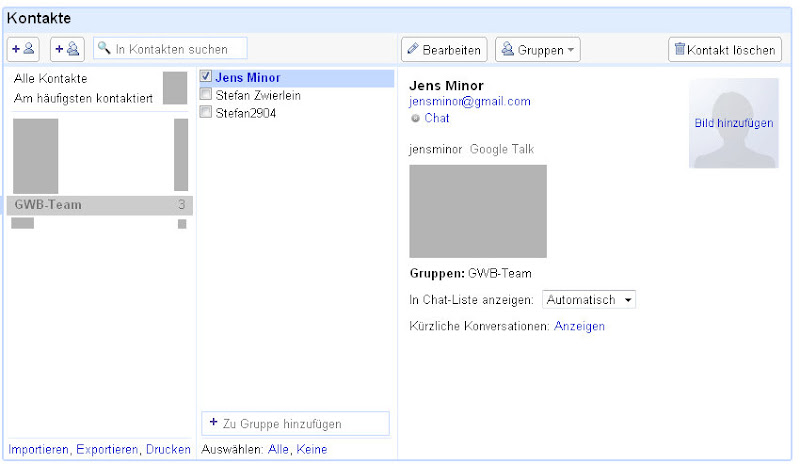Click the Kontakt löschen button

point(724,50)
